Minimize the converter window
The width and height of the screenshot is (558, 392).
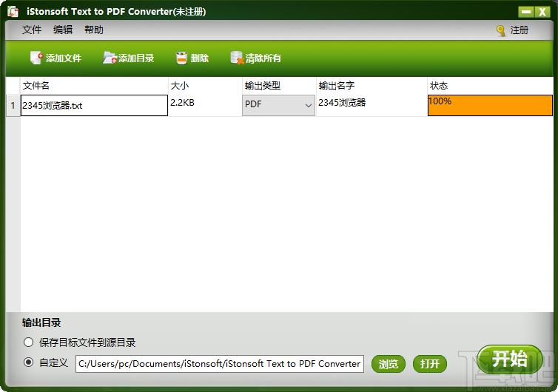(526, 12)
